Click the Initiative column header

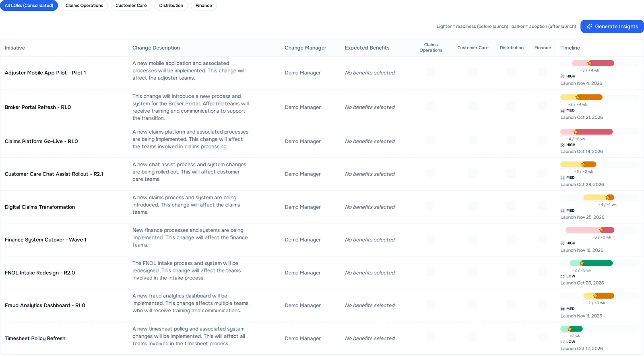tap(15, 48)
